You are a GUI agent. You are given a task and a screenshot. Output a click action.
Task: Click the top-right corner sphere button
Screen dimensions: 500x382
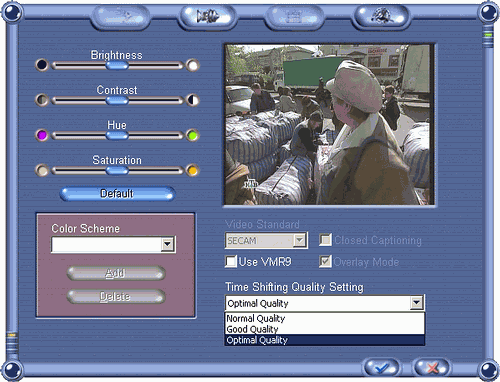point(489,12)
